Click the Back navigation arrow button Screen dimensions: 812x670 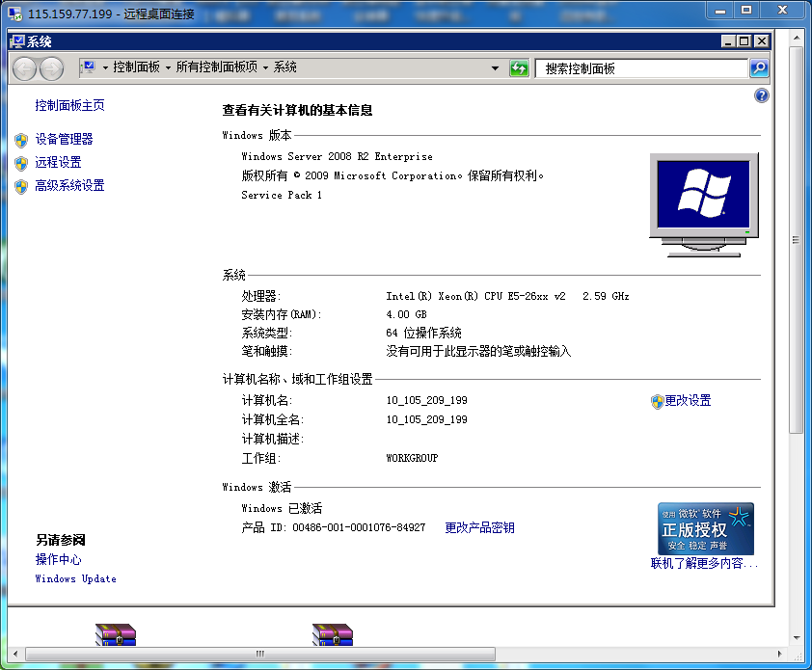coord(25,68)
